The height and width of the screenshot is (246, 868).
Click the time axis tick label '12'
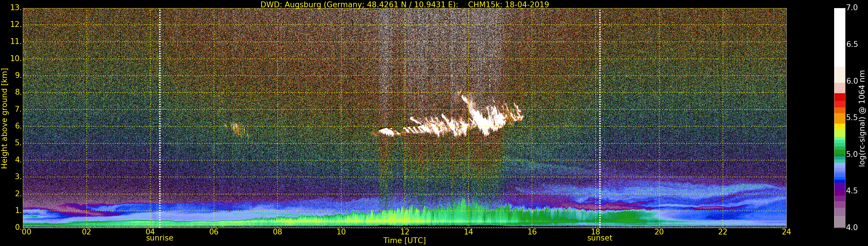tap(405, 232)
